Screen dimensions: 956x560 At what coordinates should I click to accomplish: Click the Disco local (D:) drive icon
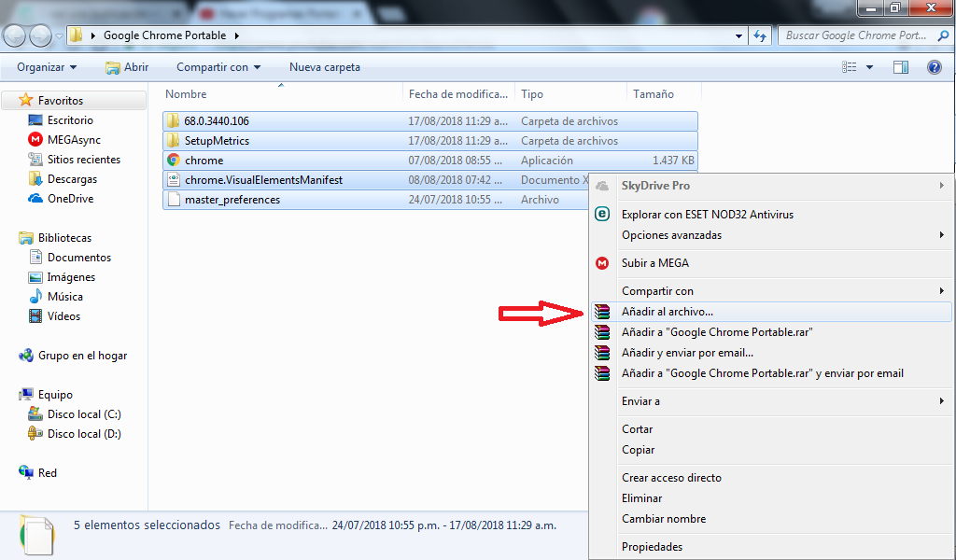pyautogui.click(x=35, y=433)
